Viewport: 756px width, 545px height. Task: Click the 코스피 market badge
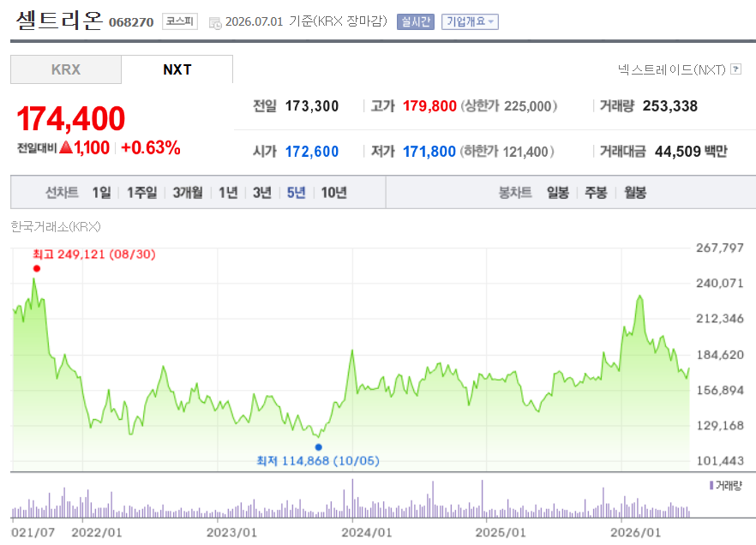tap(180, 21)
